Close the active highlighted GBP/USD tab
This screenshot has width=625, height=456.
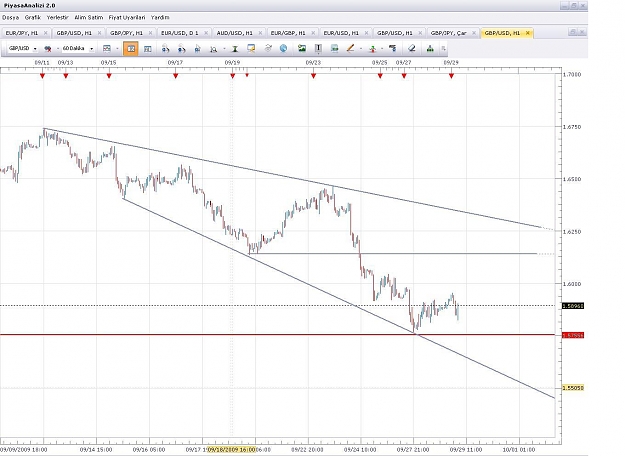[527, 33]
